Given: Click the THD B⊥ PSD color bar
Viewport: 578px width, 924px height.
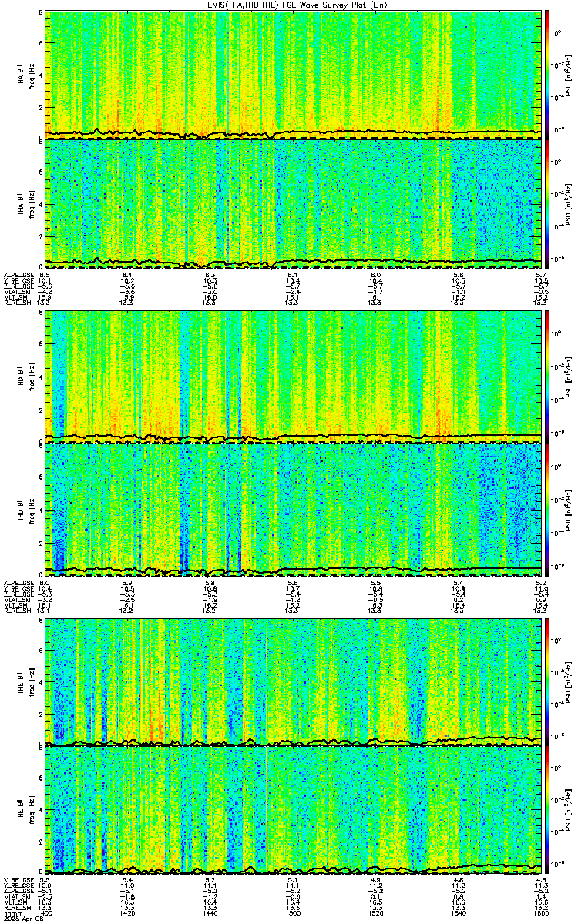Looking at the screenshot, I should [548, 377].
